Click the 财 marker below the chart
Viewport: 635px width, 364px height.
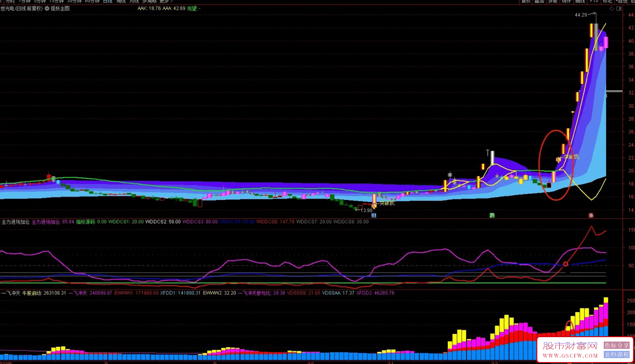pyautogui.click(x=374, y=215)
